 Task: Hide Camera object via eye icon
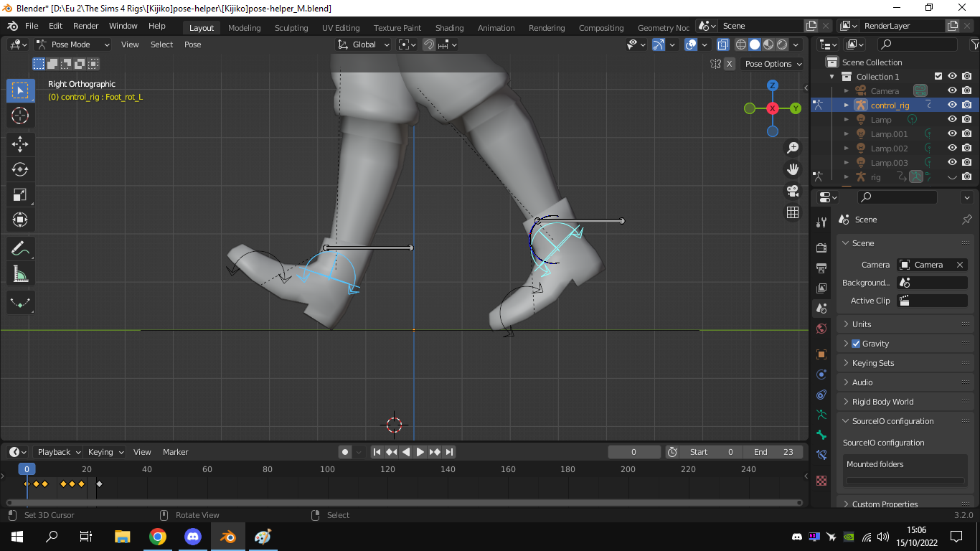[952, 90]
